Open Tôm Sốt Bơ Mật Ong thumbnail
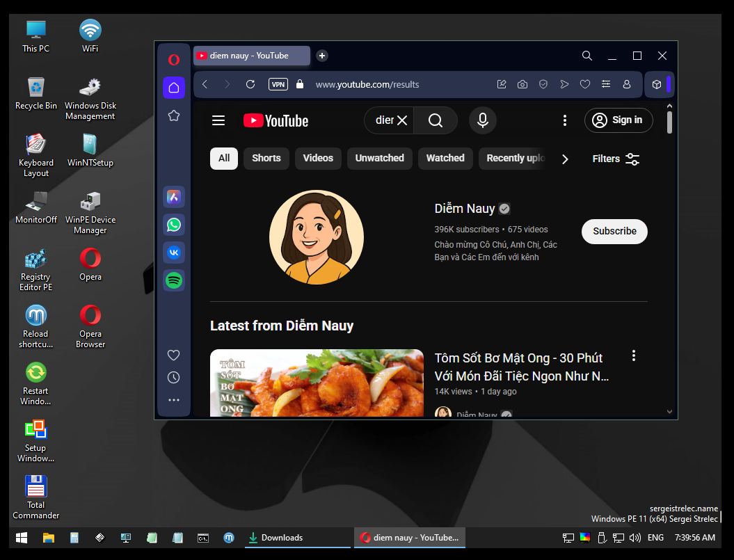The width and height of the screenshot is (734, 560). click(x=317, y=383)
